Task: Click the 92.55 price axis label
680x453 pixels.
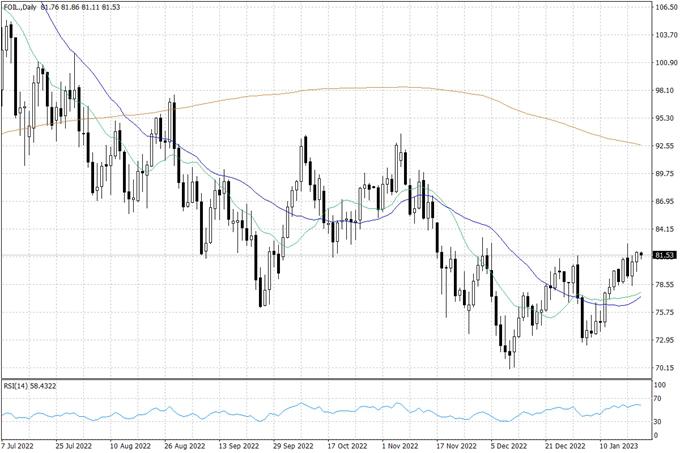Action: coord(663,146)
